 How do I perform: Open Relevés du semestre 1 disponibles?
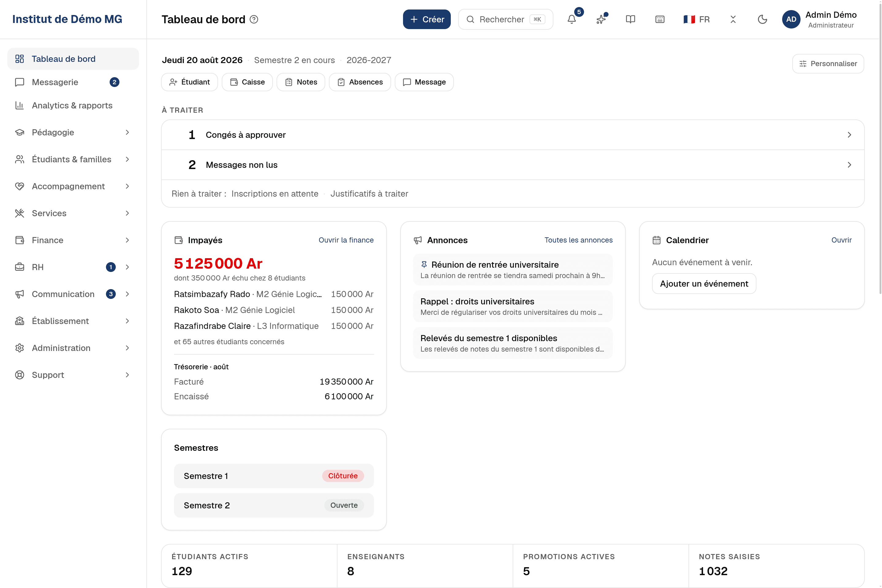[513, 343]
